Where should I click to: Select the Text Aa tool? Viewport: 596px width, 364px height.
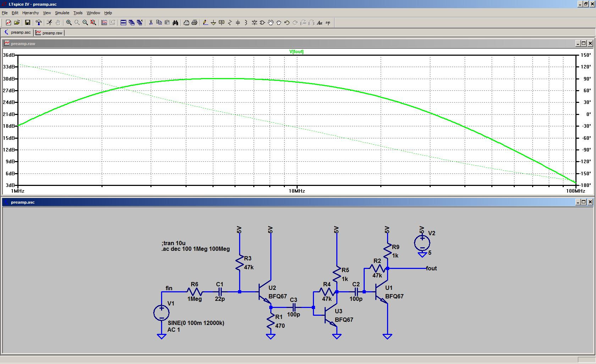tap(320, 23)
